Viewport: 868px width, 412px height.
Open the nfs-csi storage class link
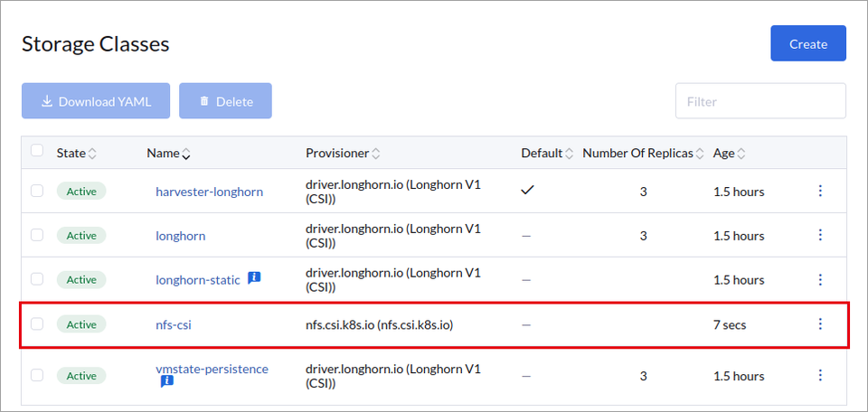click(174, 324)
